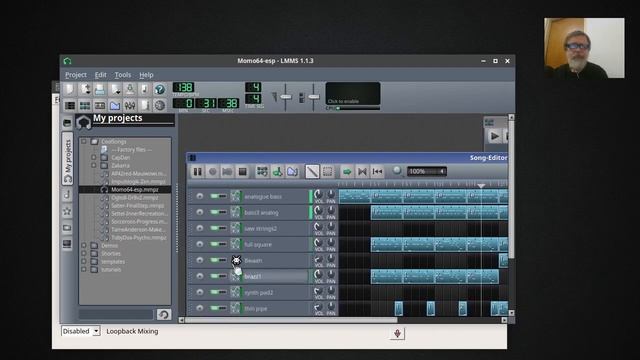Click the microphone icon below LMMS window

pos(397,333)
